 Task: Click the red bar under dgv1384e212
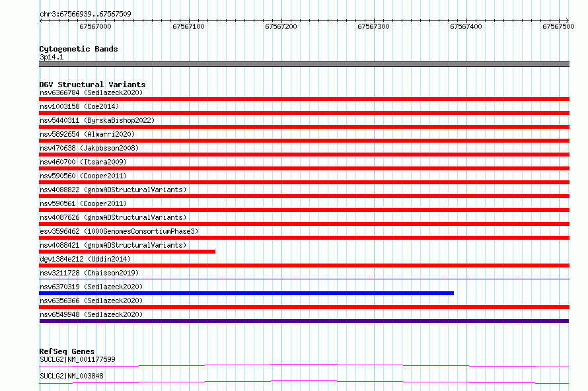click(304, 266)
